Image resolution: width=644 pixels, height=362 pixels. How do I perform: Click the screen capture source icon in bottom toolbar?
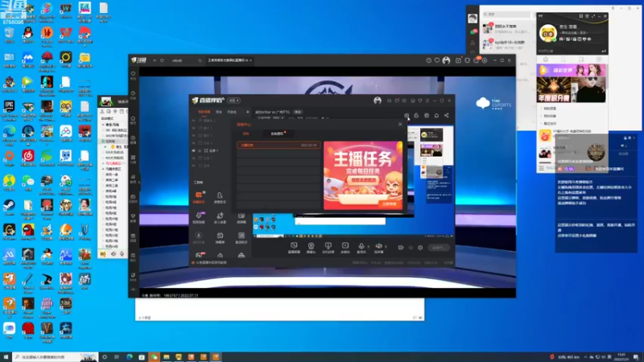[294, 247]
